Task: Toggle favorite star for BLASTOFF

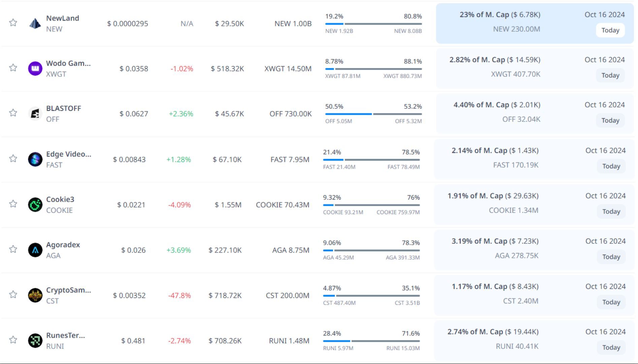Action: (13, 113)
